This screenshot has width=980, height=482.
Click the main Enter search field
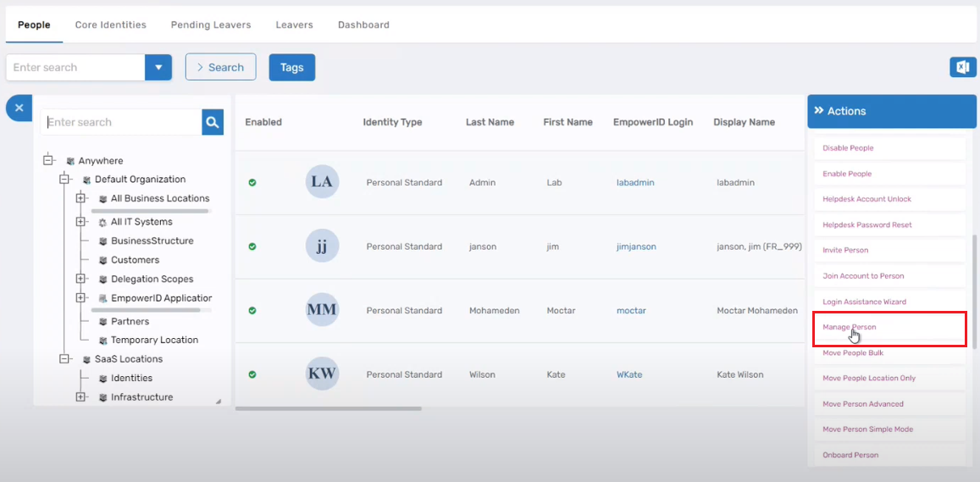coord(75,67)
